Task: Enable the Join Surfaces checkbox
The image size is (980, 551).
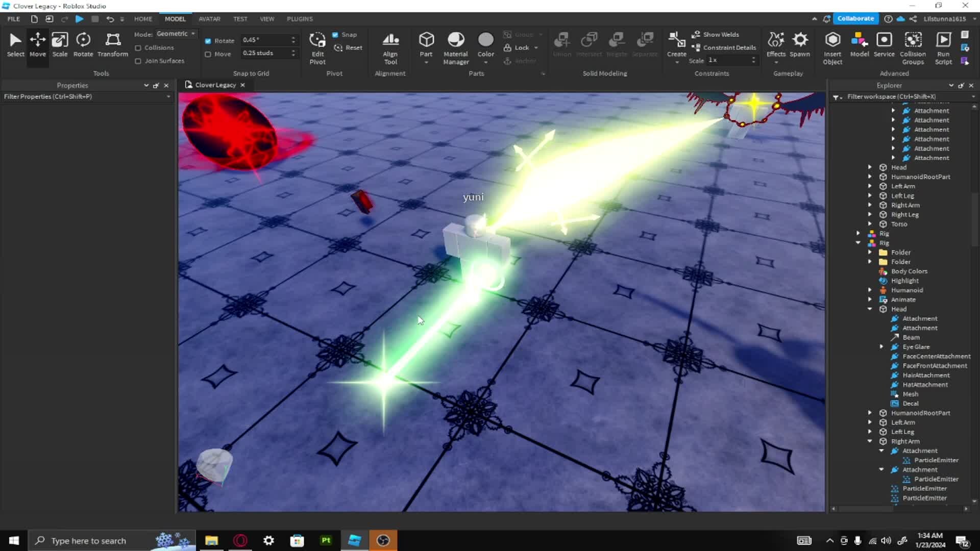Action: pyautogui.click(x=138, y=61)
